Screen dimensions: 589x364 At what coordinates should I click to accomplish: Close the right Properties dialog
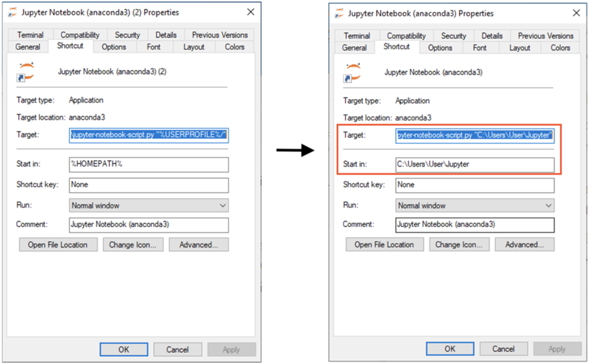[576, 13]
